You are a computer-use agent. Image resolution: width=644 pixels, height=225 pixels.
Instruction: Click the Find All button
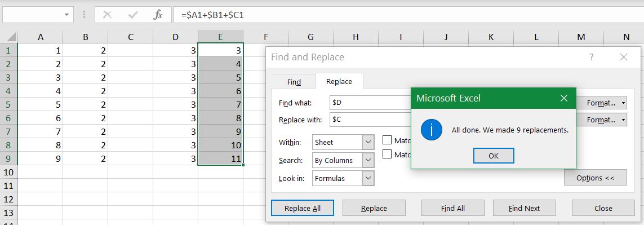tap(452, 208)
